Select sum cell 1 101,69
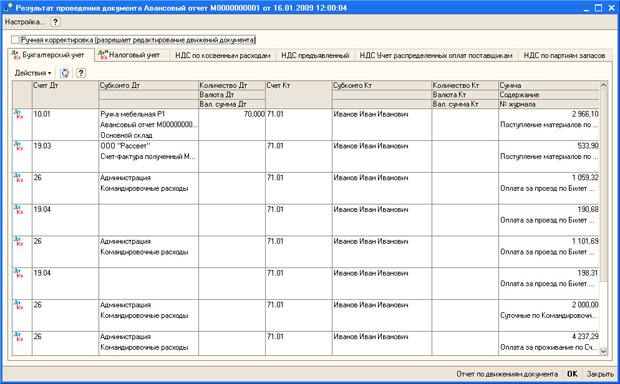The width and height of the screenshot is (620, 384). point(549,241)
